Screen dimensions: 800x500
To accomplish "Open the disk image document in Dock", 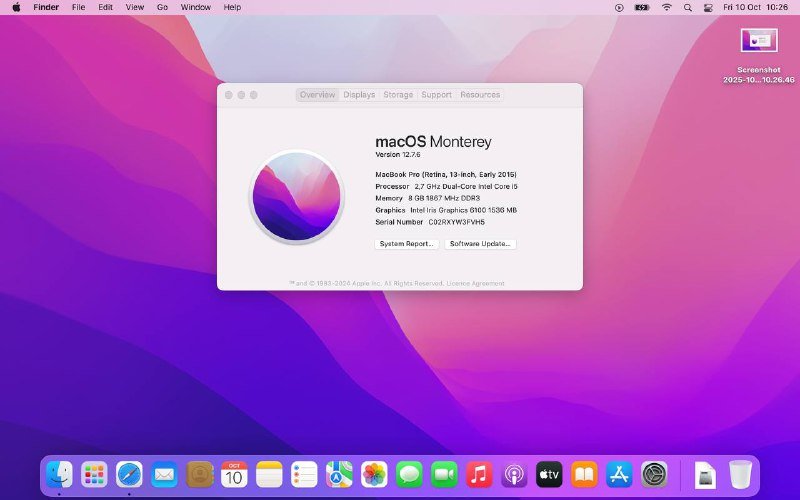I will coord(705,475).
